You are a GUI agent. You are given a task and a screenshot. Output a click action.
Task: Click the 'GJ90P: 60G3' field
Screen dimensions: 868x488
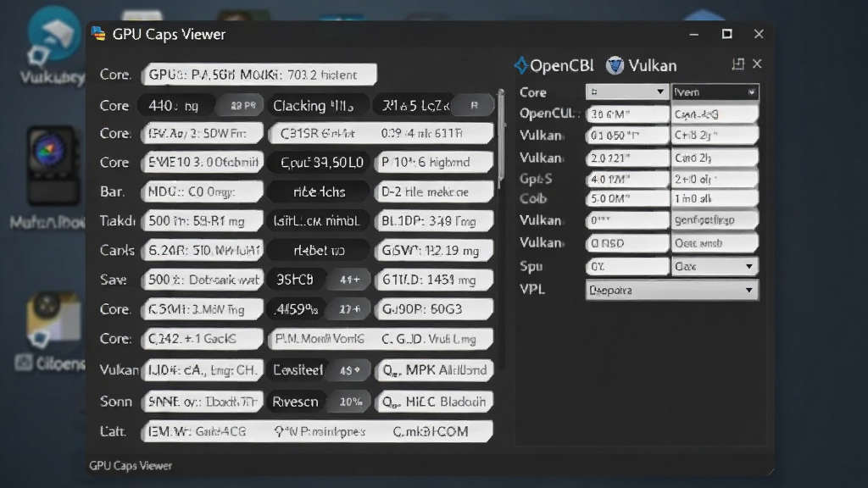point(434,309)
